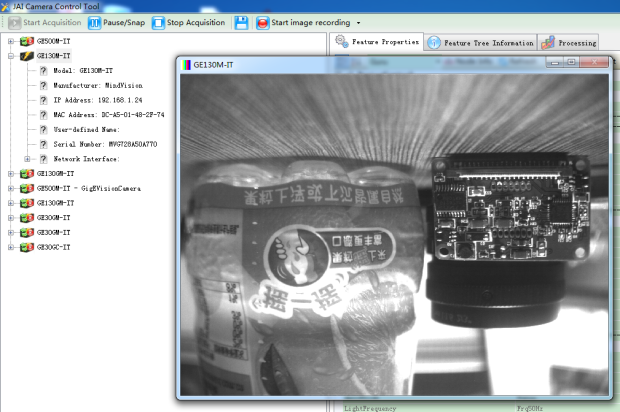The height and width of the screenshot is (412, 620).
Task: Expand the GE30GC-IT camera node
Action: click(x=11, y=247)
